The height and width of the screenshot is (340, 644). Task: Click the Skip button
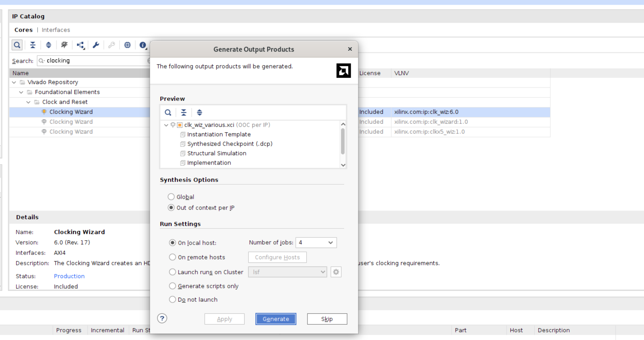327,319
